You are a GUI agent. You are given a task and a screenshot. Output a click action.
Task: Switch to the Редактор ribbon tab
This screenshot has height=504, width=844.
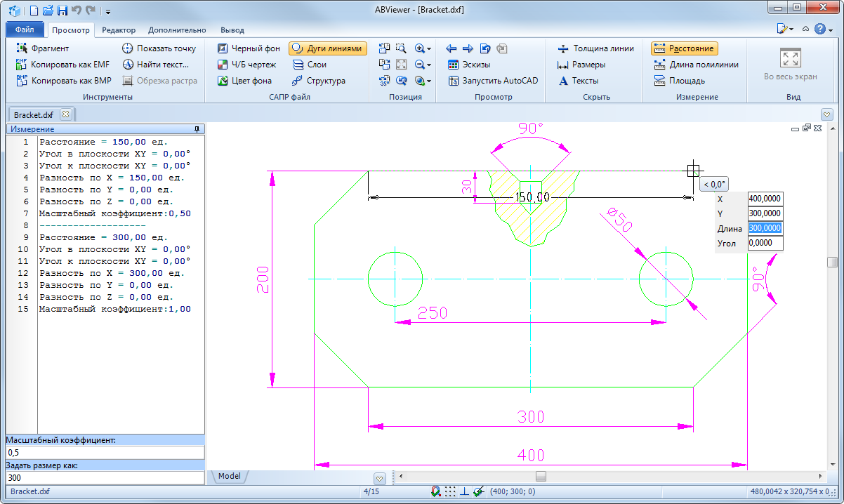click(x=119, y=30)
